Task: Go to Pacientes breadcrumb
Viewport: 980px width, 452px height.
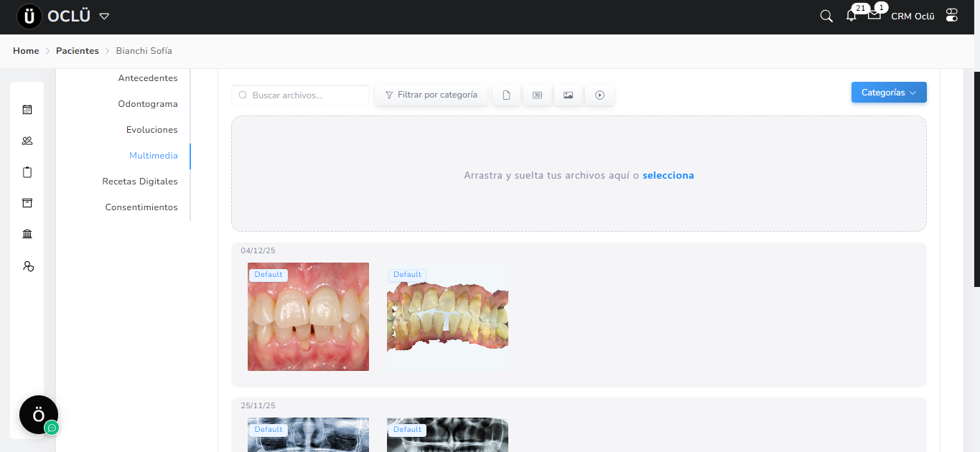Action: (78, 51)
